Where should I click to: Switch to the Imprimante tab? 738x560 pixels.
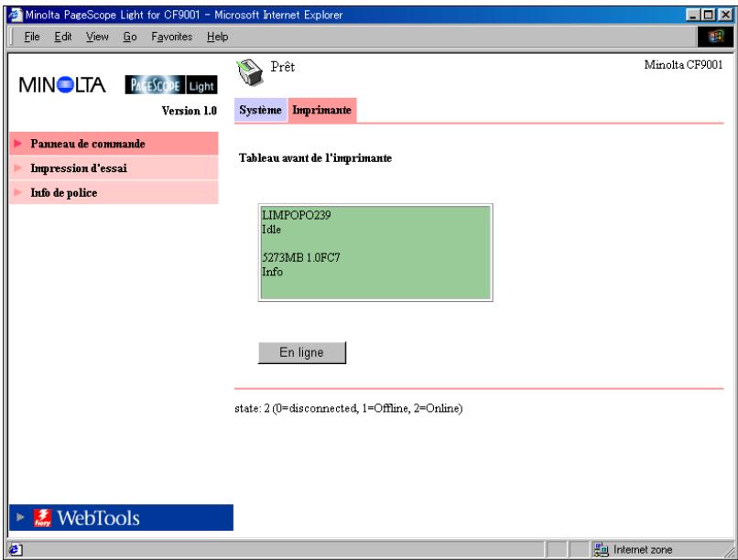[322, 110]
